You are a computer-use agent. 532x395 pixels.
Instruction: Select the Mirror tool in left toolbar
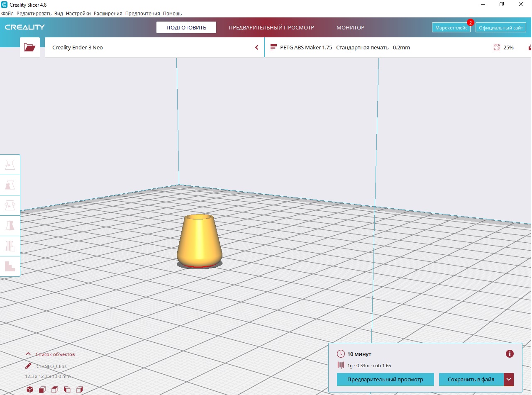10,226
